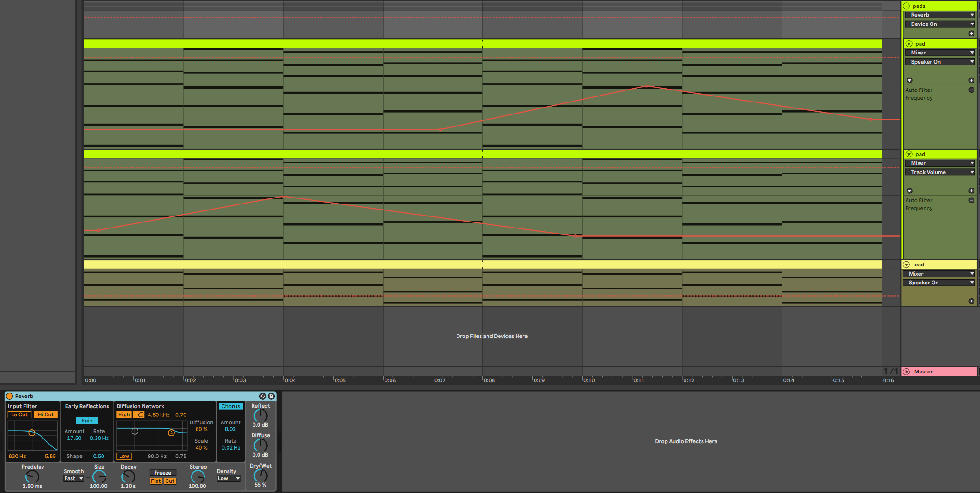
Task: Unfold the Master track
Action: (907, 372)
